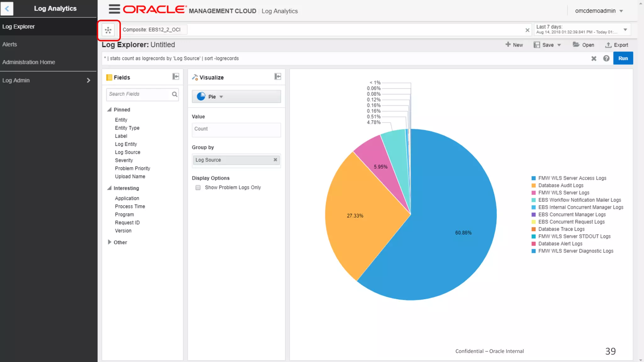Click Database Alert Logs legend entry
Viewport: 644px width, 362px height.
click(557, 243)
